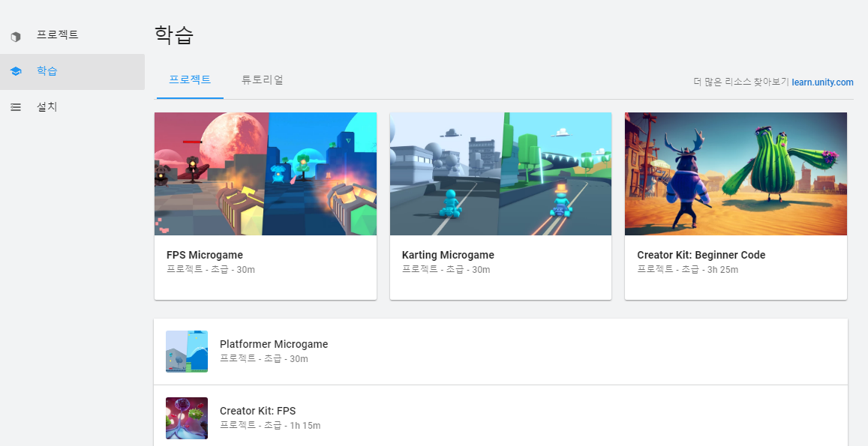
Task: Switch to the 튜토리얼 tab
Action: (263, 79)
